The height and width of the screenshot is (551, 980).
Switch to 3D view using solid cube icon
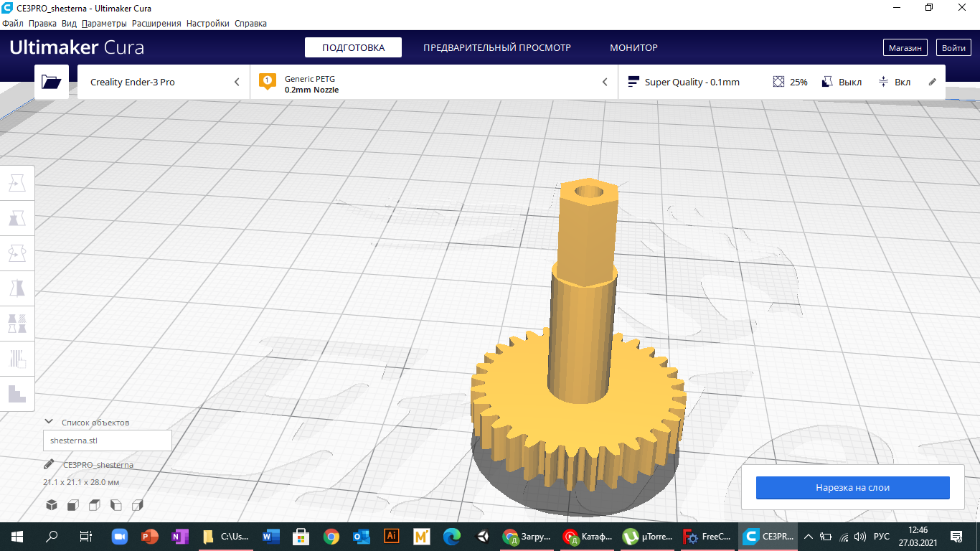(52, 505)
